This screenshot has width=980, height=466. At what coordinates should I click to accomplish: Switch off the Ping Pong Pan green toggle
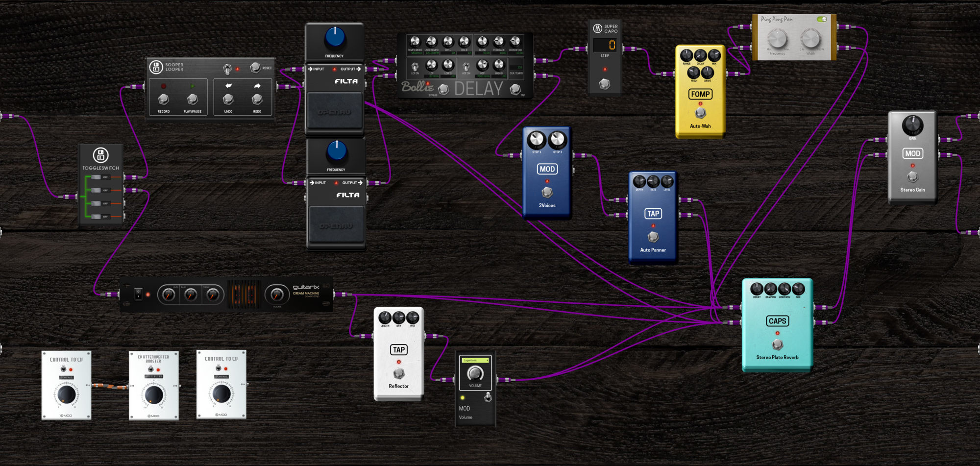pos(822,19)
